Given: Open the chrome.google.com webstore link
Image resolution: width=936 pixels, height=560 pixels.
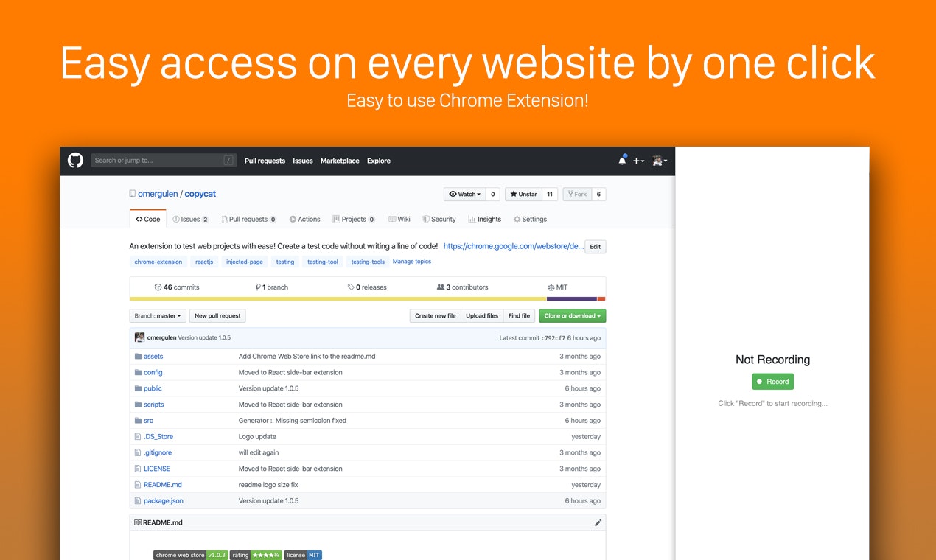Looking at the screenshot, I should tap(513, 246).
